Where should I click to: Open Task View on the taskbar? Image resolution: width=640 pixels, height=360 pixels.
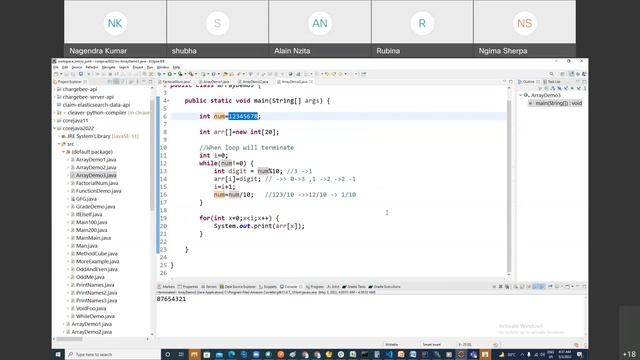181,354
